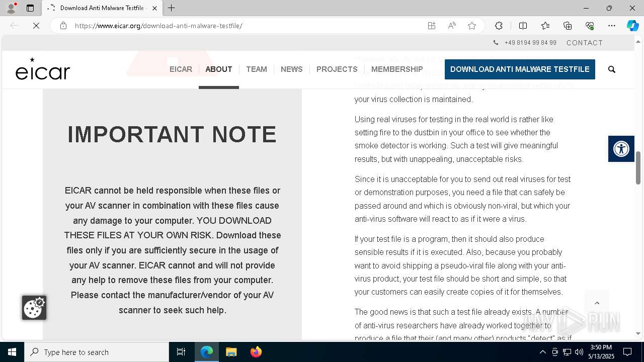The image size is (644, 362).
Task: Show hidden tray icons
Action: 542,352
